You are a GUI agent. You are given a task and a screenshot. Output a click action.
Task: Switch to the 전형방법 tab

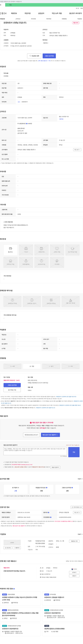pyautogui.click(x=64, y=19)
